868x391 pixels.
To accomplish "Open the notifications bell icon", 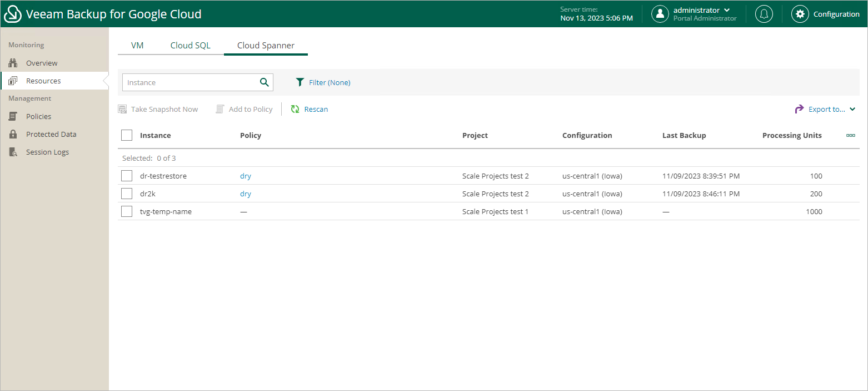I will point(764,14).
